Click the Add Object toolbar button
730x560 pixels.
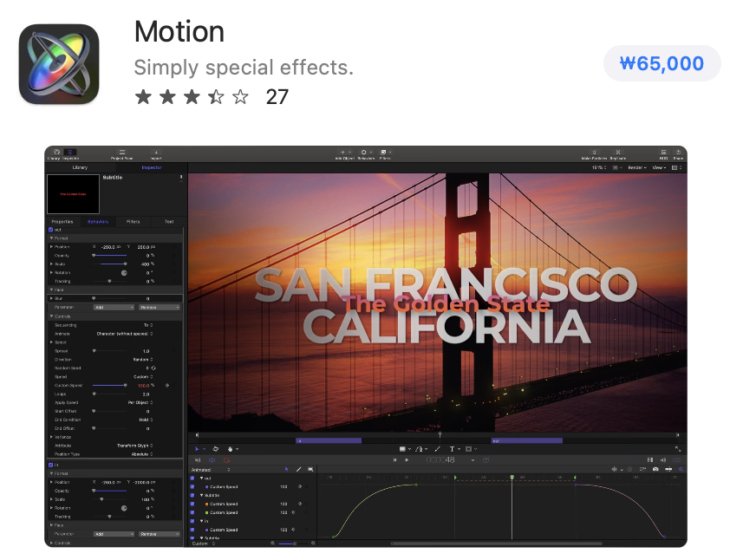(x=345, y=153)
